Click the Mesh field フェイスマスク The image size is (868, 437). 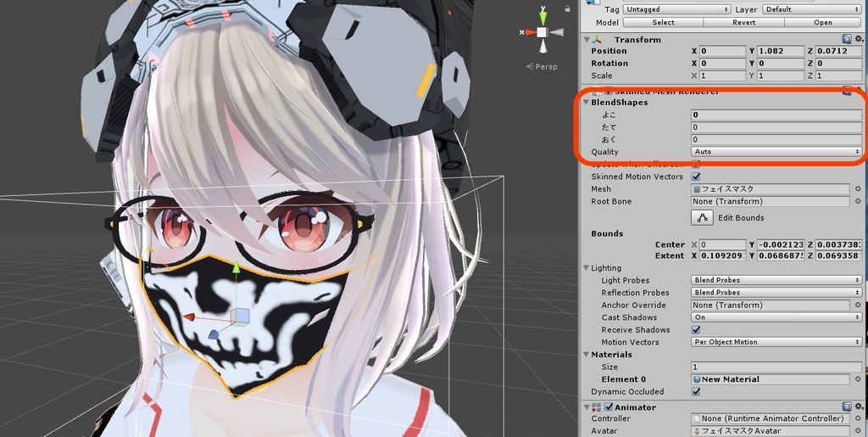(x=771, y=189)
